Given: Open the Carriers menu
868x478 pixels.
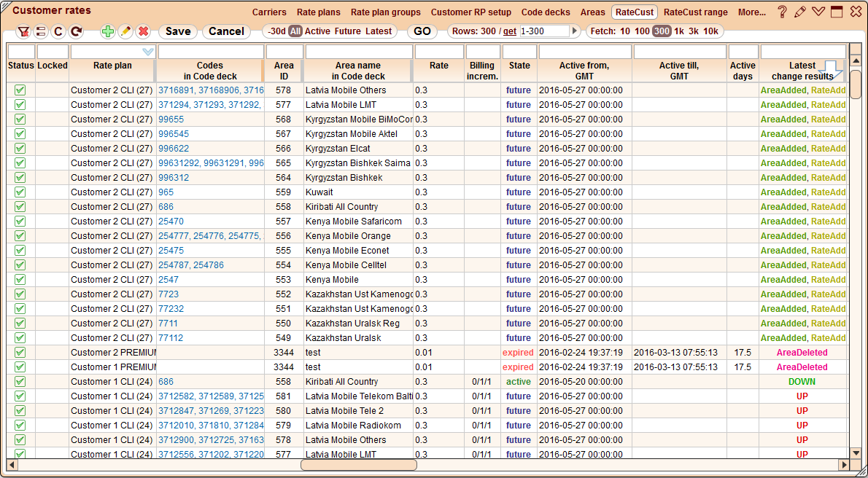Looking at the screenshot, I should tap(269, 12).
